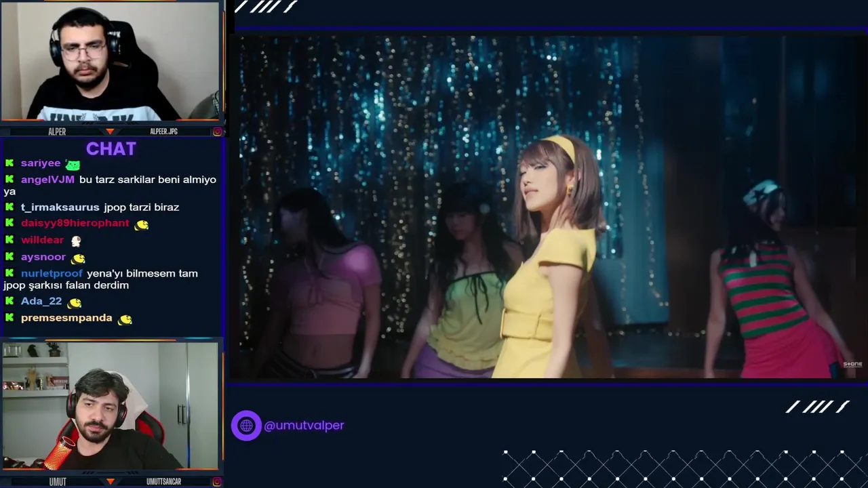Open the UMUTTSANCAR Instagram handle
The width and height of the screenshot is (868, 488).
click(x=163, y=482)
